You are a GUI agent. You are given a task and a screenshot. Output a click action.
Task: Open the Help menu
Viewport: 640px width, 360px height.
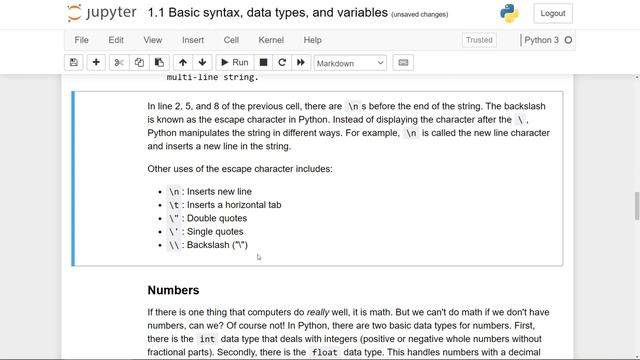pyautogui.click(x=312, y=40)
